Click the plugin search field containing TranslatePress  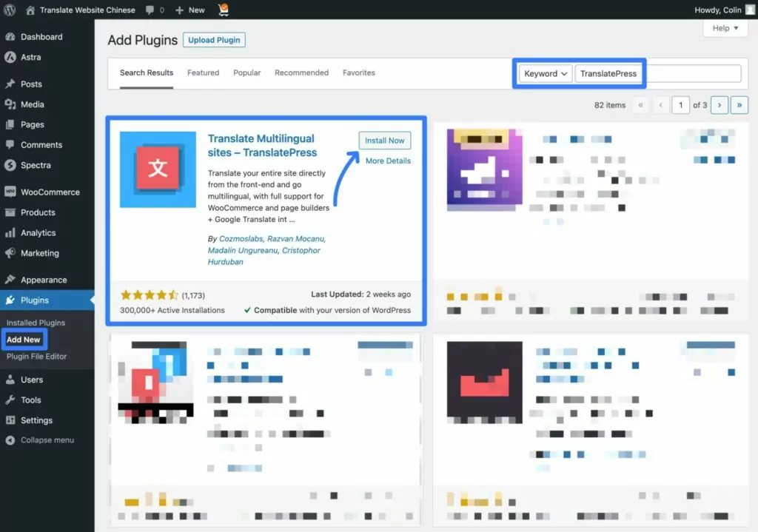tap(658, 73)
